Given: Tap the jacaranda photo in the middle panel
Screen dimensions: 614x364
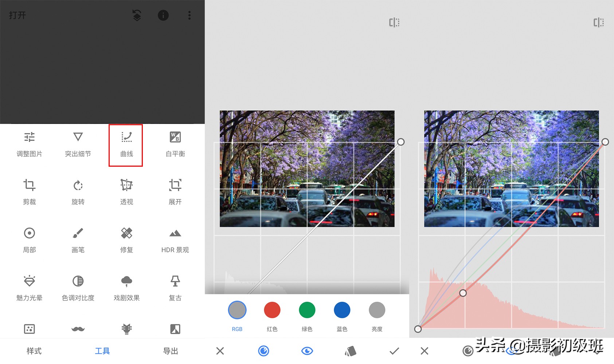Looking at the screenshot, I should (x=307, y=169).
